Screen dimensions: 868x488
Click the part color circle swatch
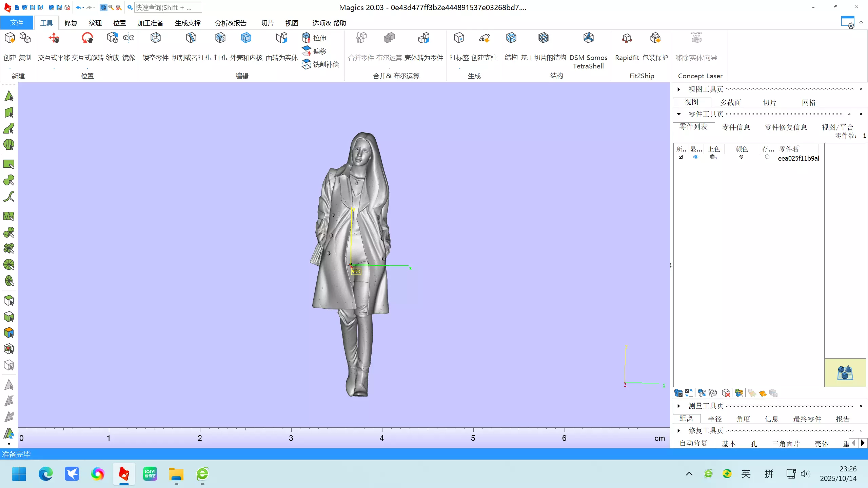[741, 157]
